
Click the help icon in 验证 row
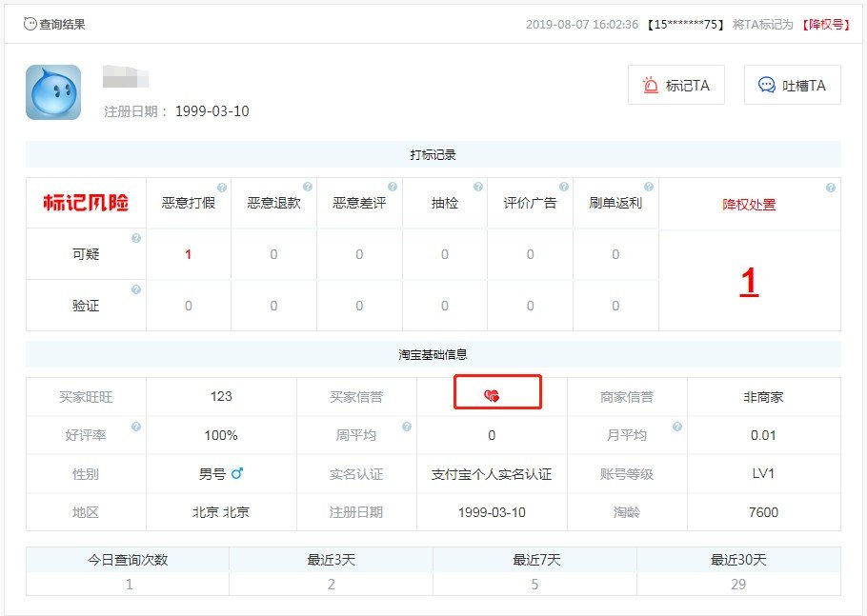pos(136,289)
